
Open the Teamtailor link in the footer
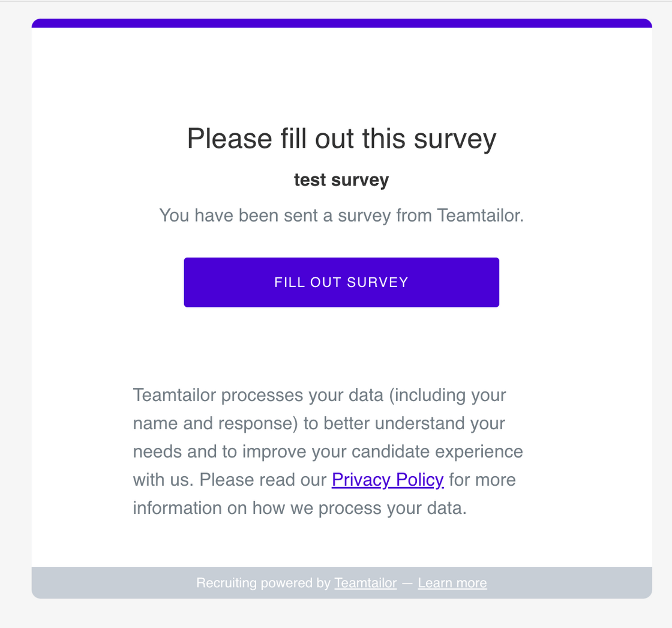click(365, 583)
